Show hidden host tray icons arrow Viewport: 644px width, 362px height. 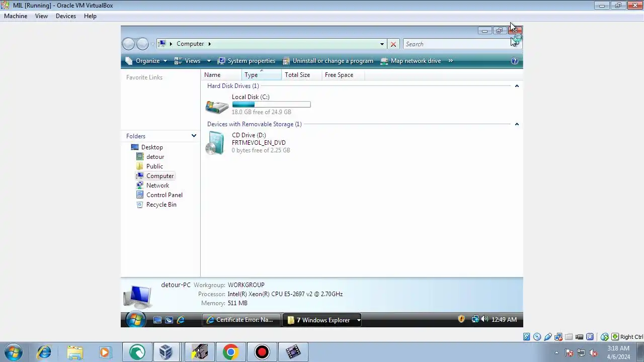click(556, 352)
